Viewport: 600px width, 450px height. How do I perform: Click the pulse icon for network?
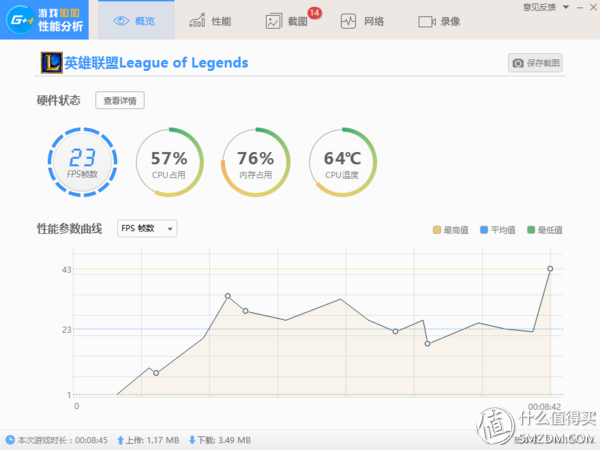tap(348, 21)
